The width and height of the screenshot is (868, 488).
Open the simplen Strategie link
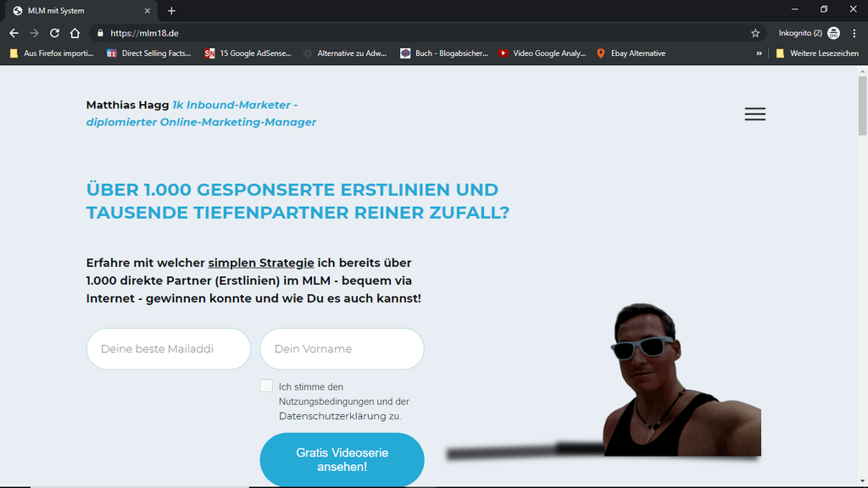[261, 263]
